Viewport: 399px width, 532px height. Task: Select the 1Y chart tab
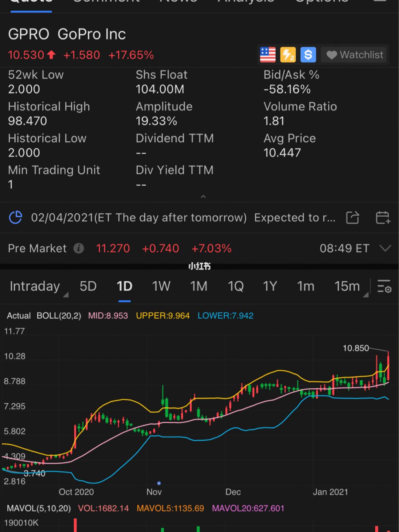270,286
